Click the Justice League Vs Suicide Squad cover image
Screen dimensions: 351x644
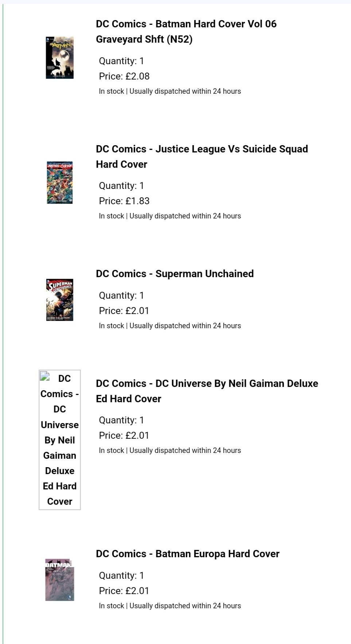pos(60,182)
